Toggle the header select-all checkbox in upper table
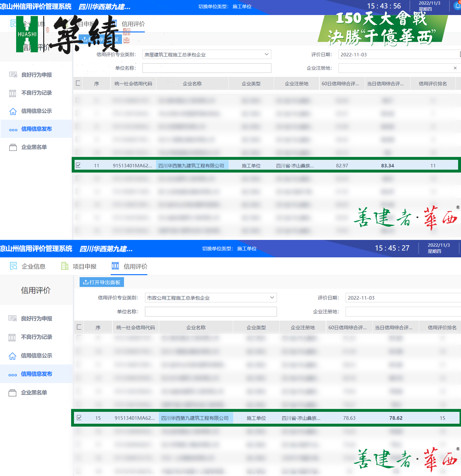The height and width of the screenshot is (476, 461). pyautogui.click(x=78, y=83)
